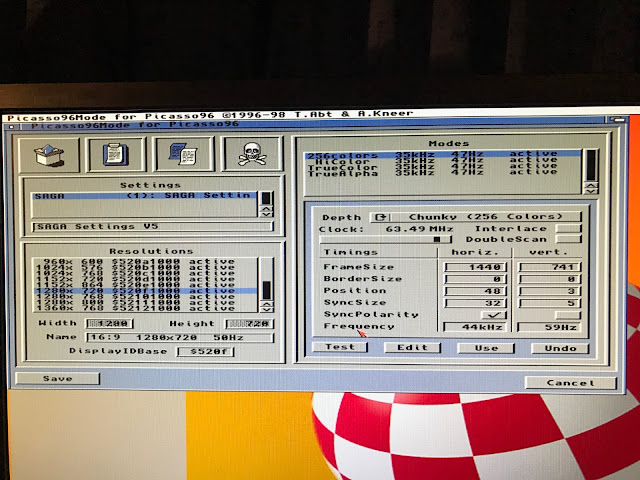Click vertical SyncSize field 5
The image size is (640, 480).
(x=550, y=303)
